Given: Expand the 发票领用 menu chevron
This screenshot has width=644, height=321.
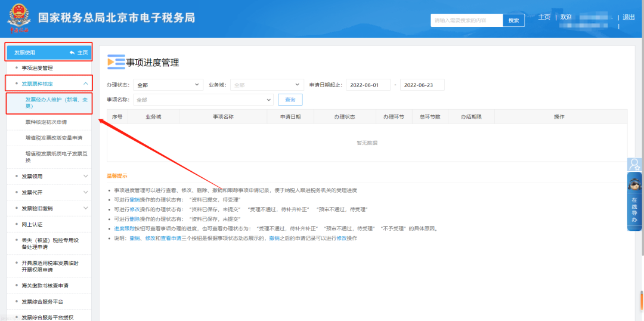Looking at the screenshot, I should pyautogui.click(x=85, y=177).
